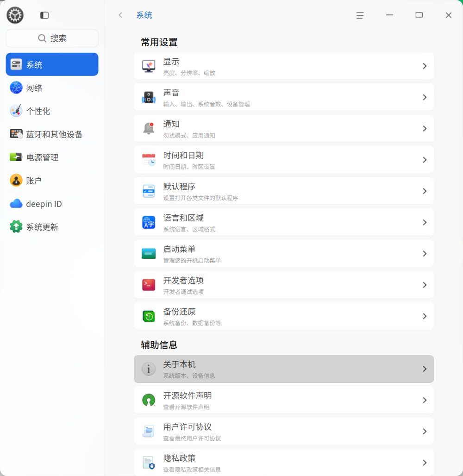
Task: Click the 开发者选项 terminal icon
Action: 149,285
